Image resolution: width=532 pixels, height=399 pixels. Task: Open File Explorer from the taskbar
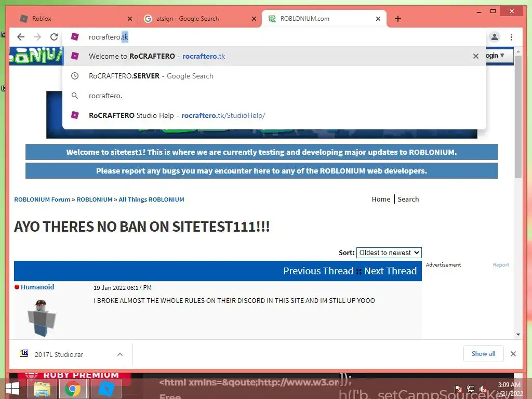coord(42,389)
